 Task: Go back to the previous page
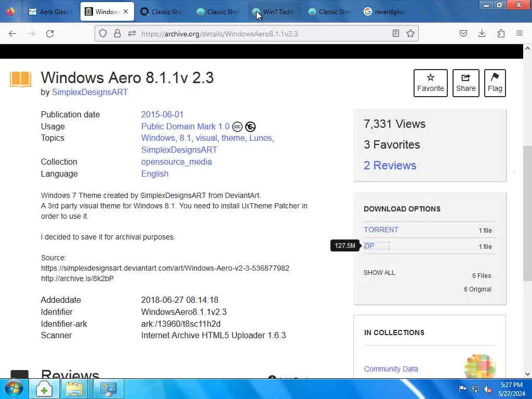12,34
